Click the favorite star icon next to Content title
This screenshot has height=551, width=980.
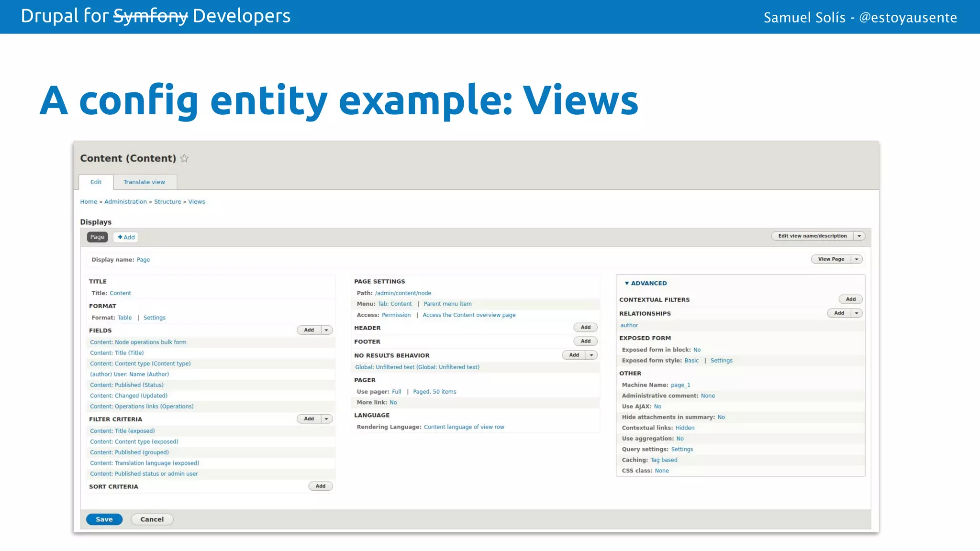tap(184, 158)
